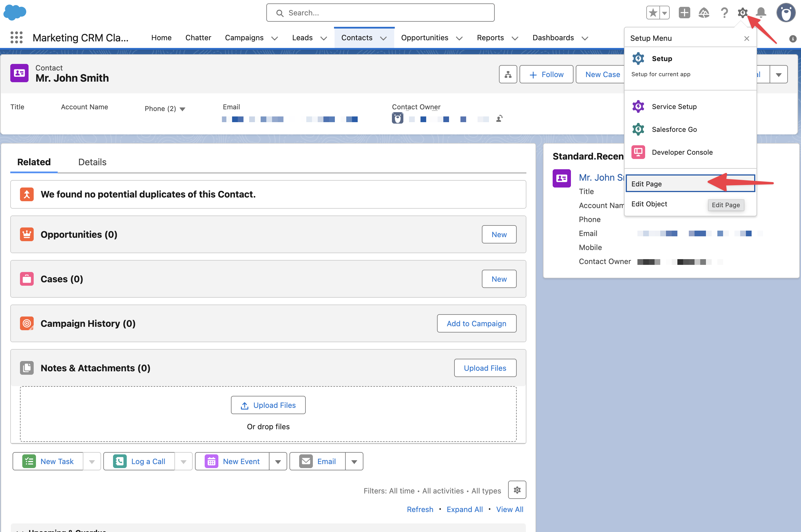Image resolution: width=801 pixels, height=532 pixels.
Task: Open the help question mark icon
Action: coord(724,13)
